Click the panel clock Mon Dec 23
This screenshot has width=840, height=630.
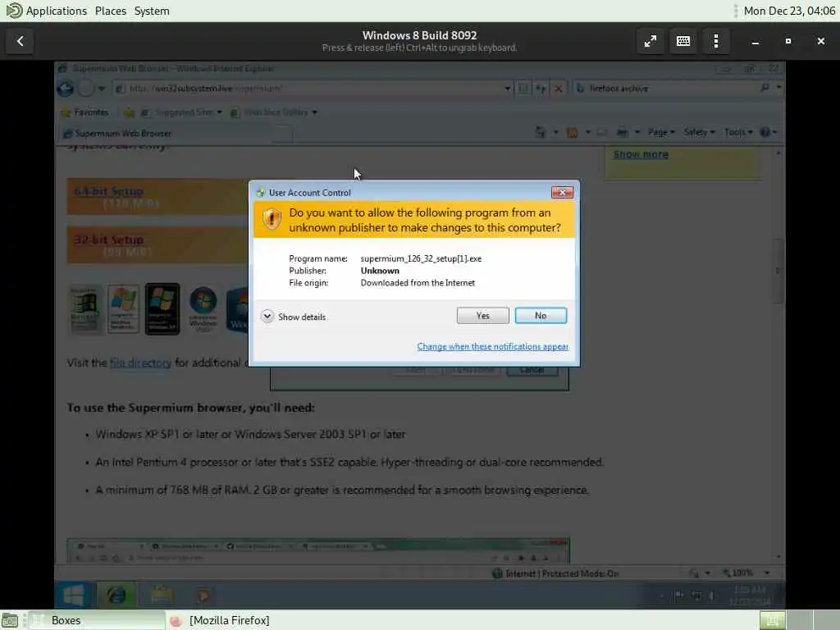(x=789, y=11)
